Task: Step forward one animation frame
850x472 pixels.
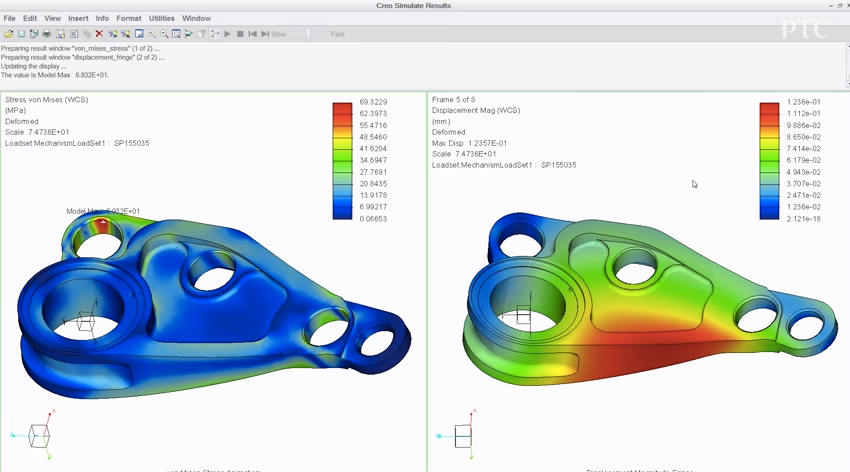Action: 265,34
